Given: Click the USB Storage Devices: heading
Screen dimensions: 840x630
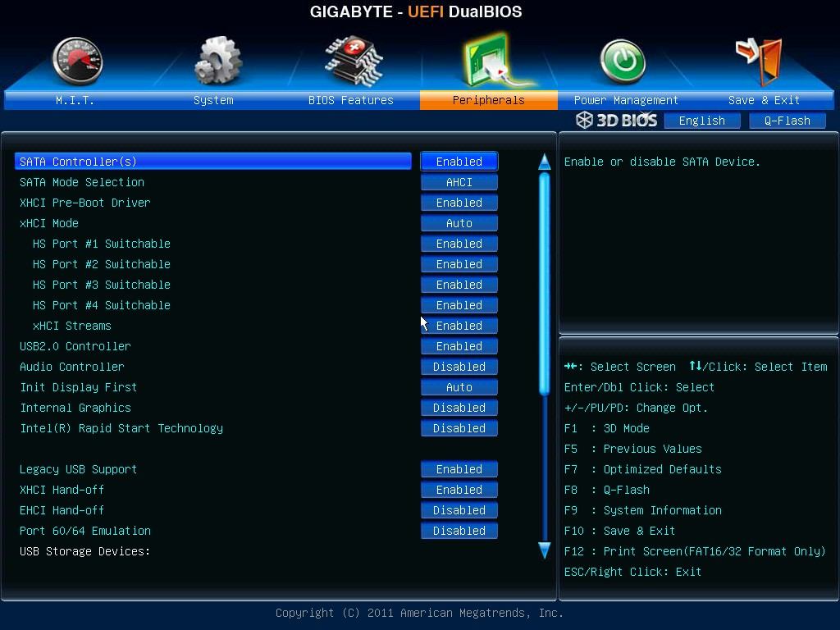Looking at the screenshot, I should (84, 551).
